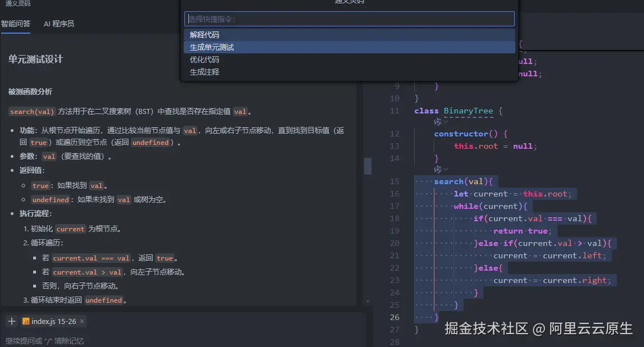The image size is (644, 347).
Task: Add context with the plus icon
Action: (11, 321)
